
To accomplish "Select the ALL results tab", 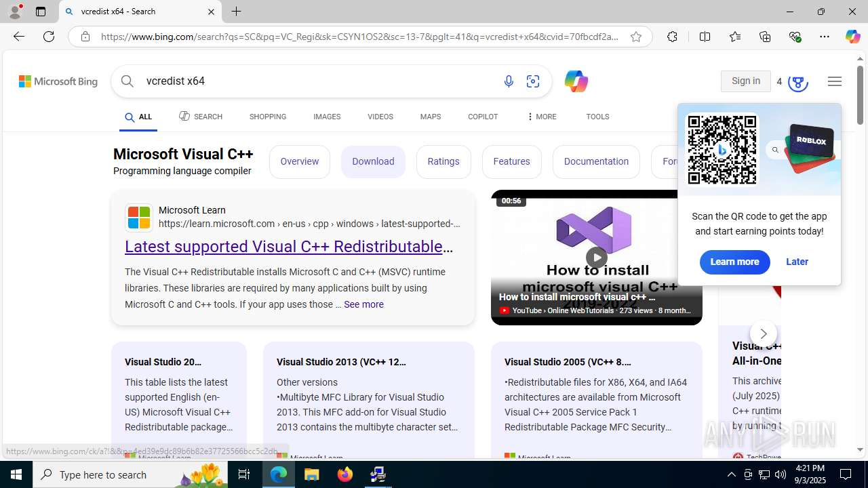I will tap(138, 117).
